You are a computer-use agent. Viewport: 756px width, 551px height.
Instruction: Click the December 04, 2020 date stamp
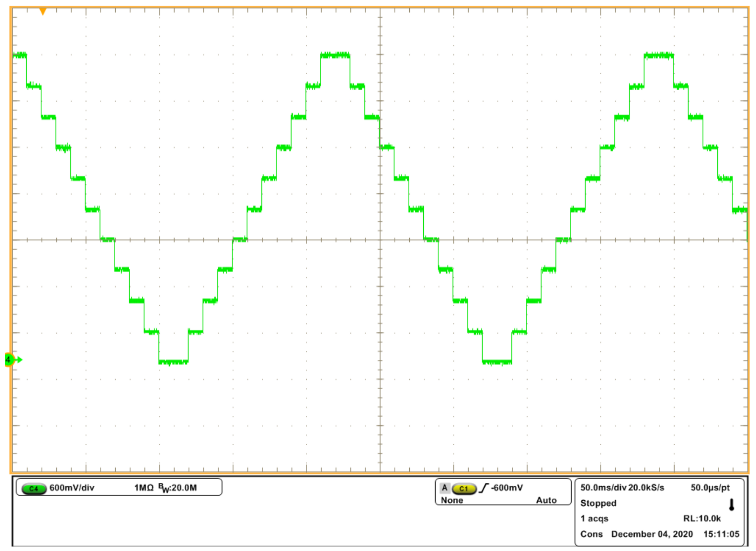click(652, 534)
